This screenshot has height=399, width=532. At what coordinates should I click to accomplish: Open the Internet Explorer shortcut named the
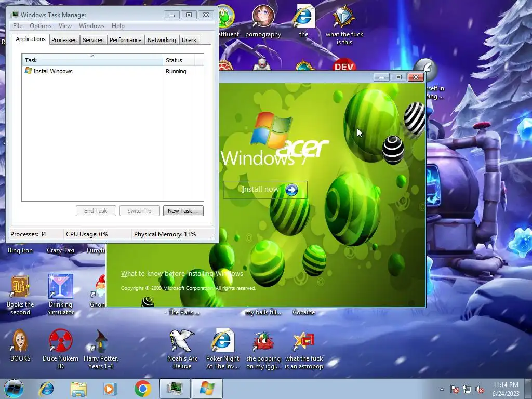coord(303,21)
